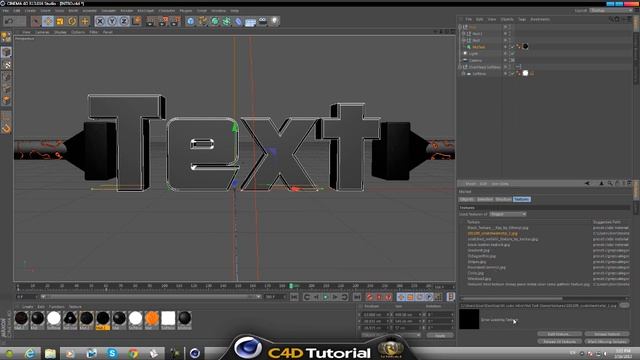Go to start of animation
Viewport: 640px width, 360px height.
tap(294, 297)
